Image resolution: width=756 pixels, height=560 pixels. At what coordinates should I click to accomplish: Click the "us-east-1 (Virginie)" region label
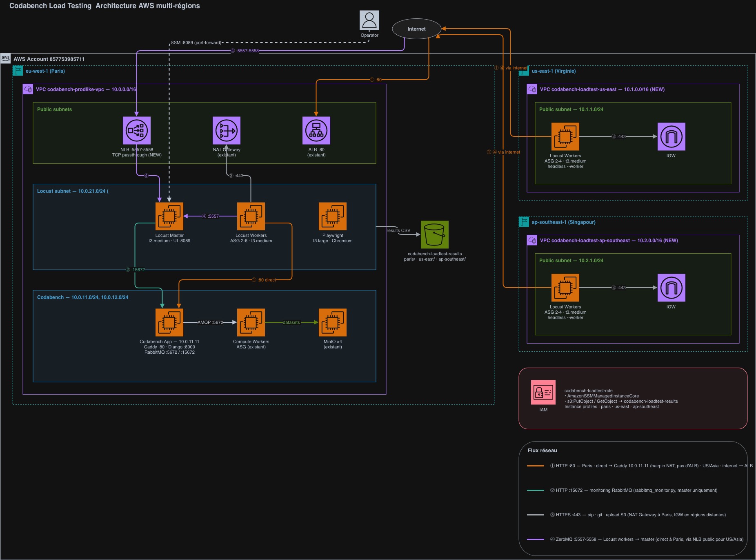[554, 71]
